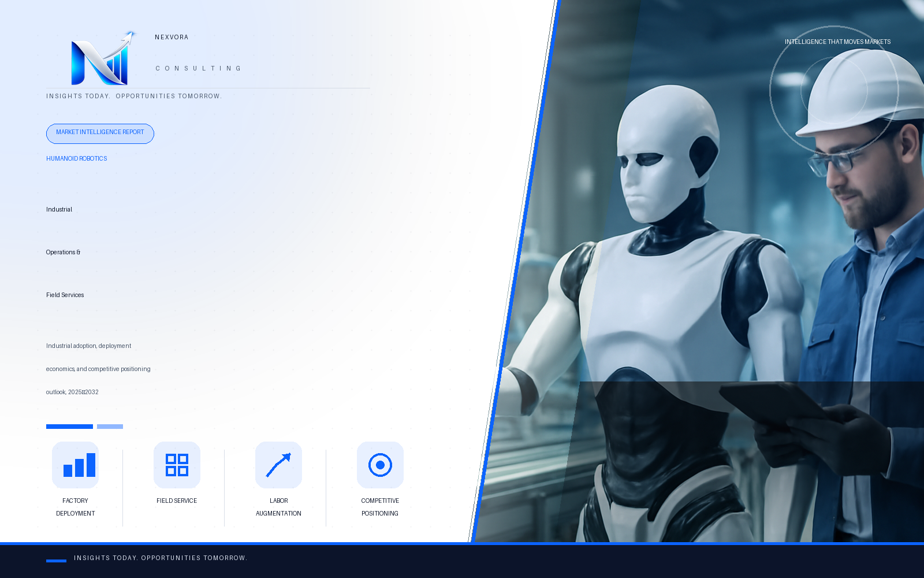
Task: Click the Field Service grid icon
Action: (177, 465)
